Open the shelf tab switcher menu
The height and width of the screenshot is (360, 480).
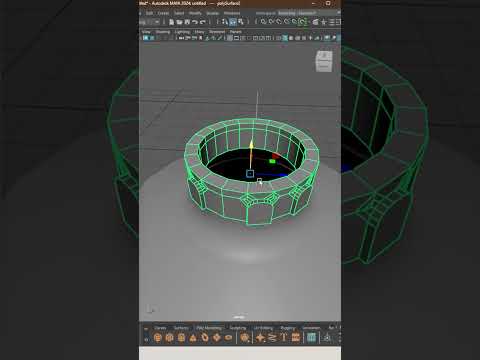(146, 328)
